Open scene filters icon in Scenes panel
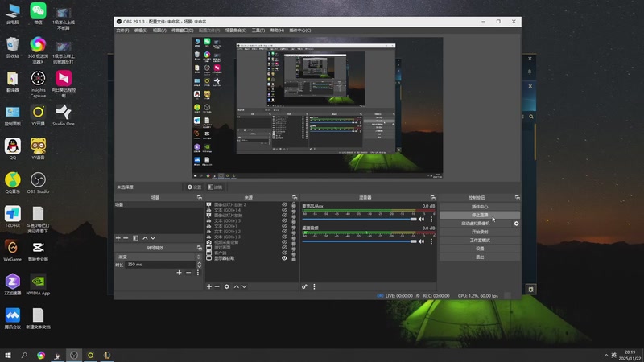Screen dimensions: 644x362 click(x=135, y=238)
